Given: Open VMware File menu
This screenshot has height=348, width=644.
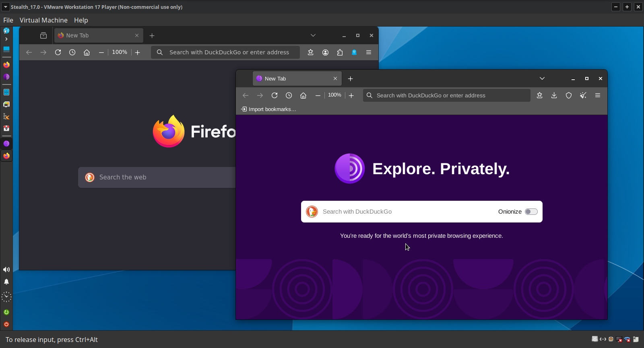Looking at the screenshot, I should click(8, 20).
